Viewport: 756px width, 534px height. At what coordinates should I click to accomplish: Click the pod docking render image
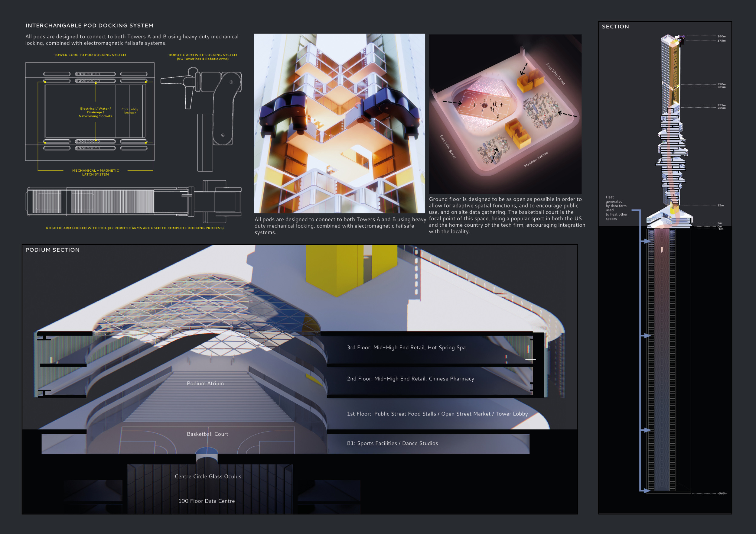339,123
